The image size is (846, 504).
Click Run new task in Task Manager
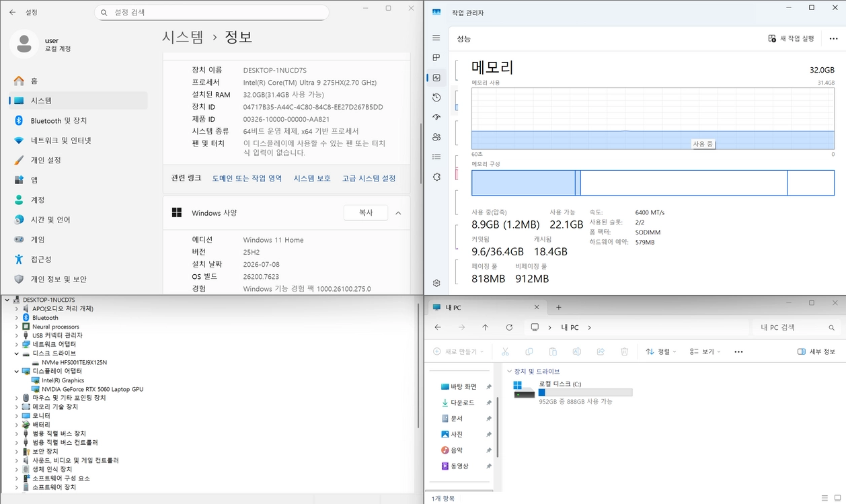point(791,39)
